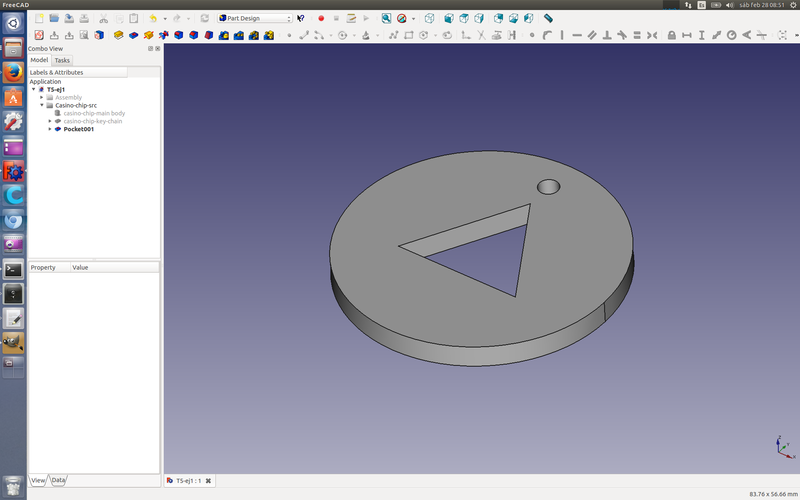Screen dimensions: 800x500
Task: Click the Pad tool icon
Action: [x=118, y=36]
